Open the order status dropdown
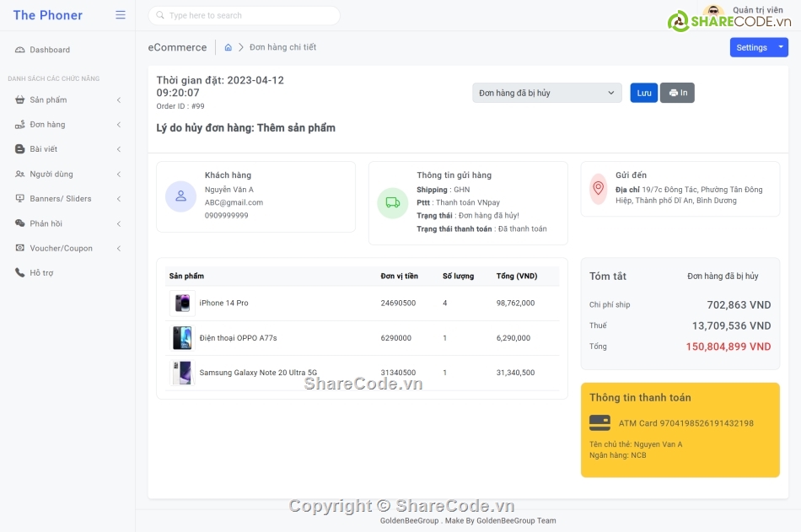 (547, 93)
